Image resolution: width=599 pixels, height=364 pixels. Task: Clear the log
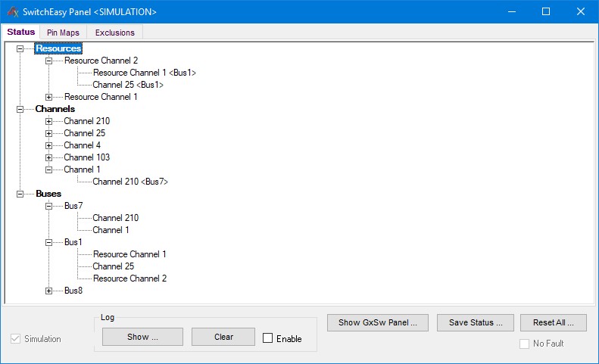coord(223,337)
